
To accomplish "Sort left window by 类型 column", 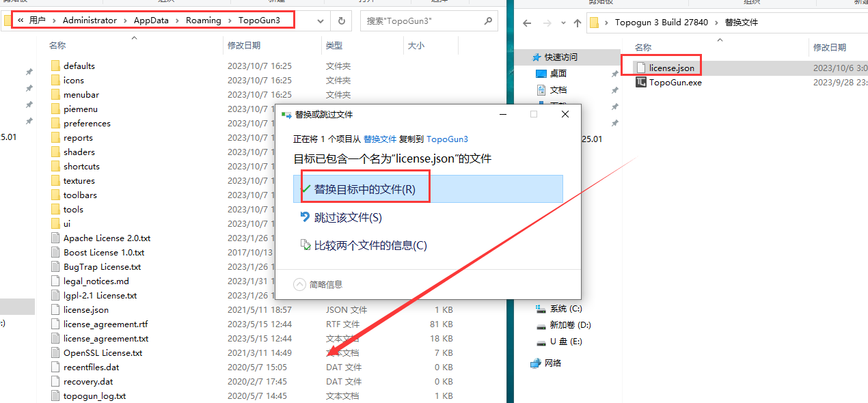I will point(334,46).
